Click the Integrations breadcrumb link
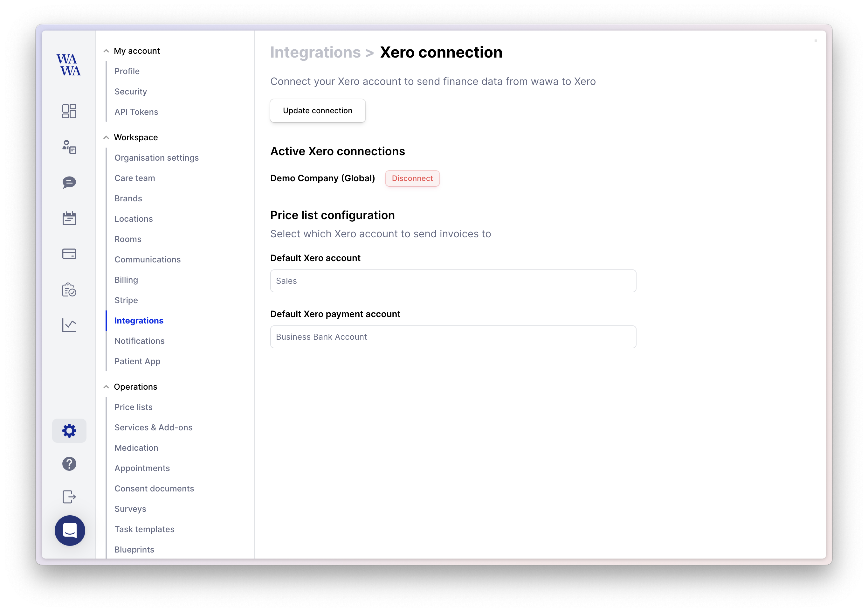This screenshot has width=868, height=612. click(x=315, y=52)
